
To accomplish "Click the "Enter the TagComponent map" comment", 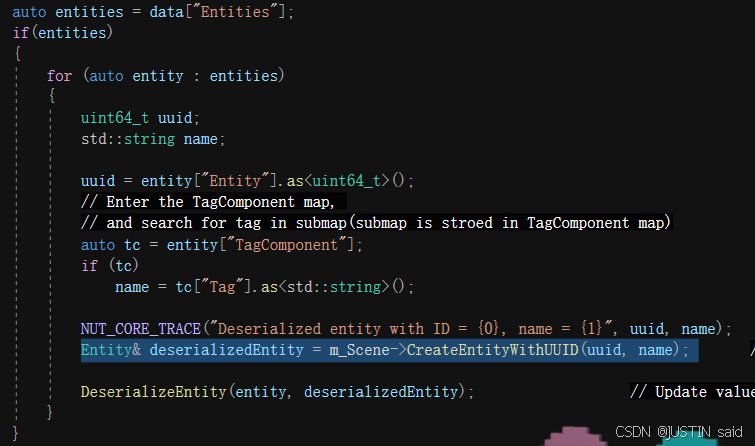I will 205,201.
